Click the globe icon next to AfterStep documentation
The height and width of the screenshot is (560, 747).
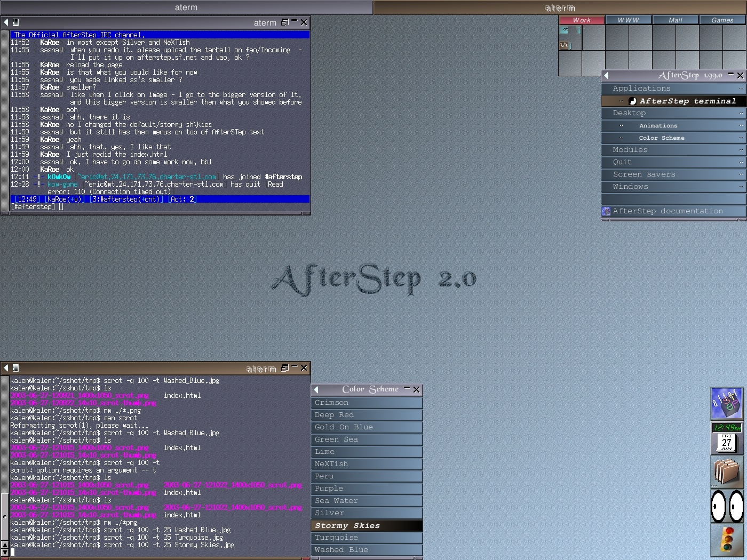606,211
